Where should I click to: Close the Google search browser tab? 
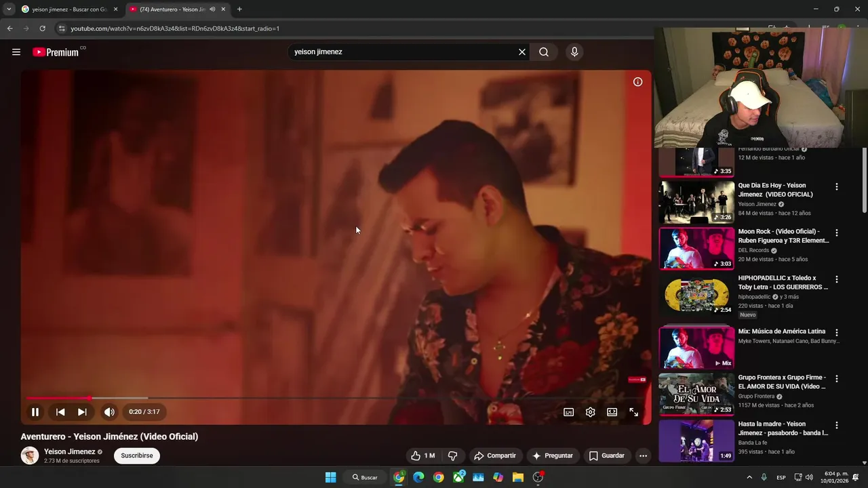click(x=115, y=9)
